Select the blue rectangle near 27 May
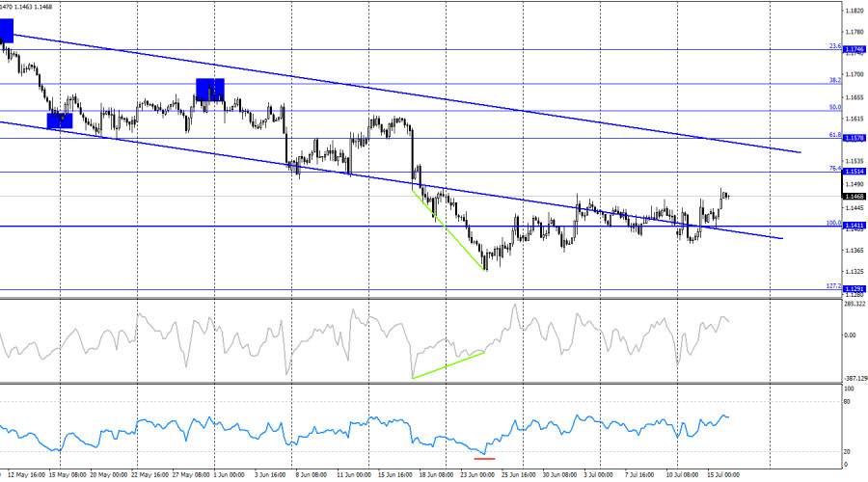The height and width of the screenshot is (482, 868). (x=210, y=90)
